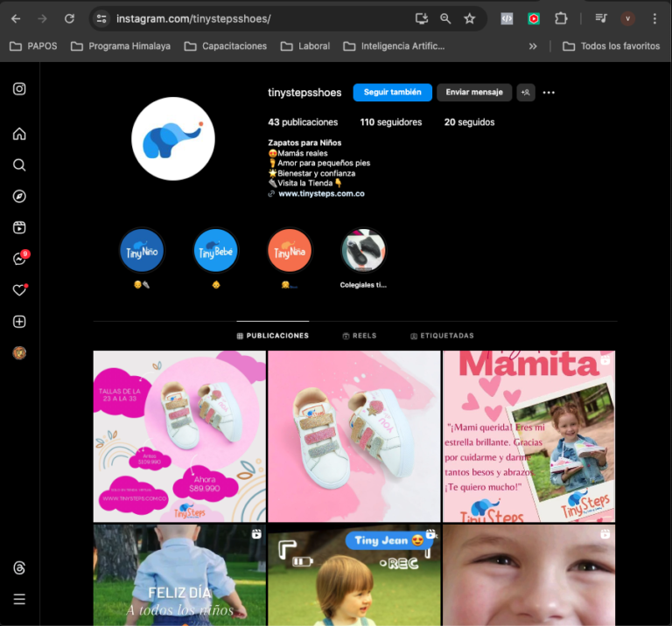Go to Instagram Home via sidebar
Image resolution: width=672 pixels, height=626 pixels.
coord(19,134)
